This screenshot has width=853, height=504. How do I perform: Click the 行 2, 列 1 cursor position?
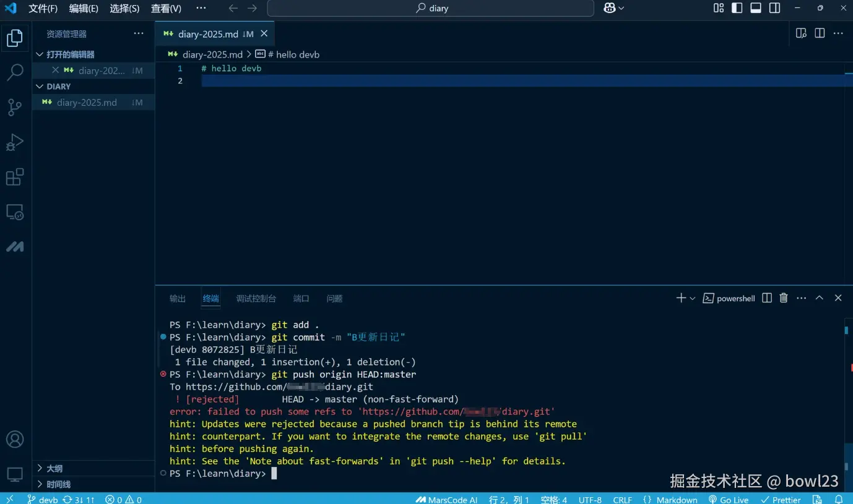click(509, 499)
